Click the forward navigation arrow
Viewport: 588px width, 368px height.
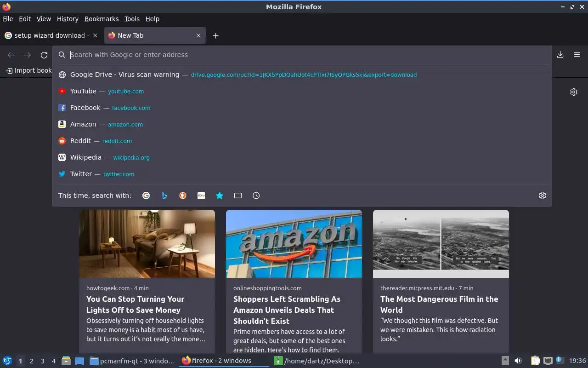click(28, 55)
